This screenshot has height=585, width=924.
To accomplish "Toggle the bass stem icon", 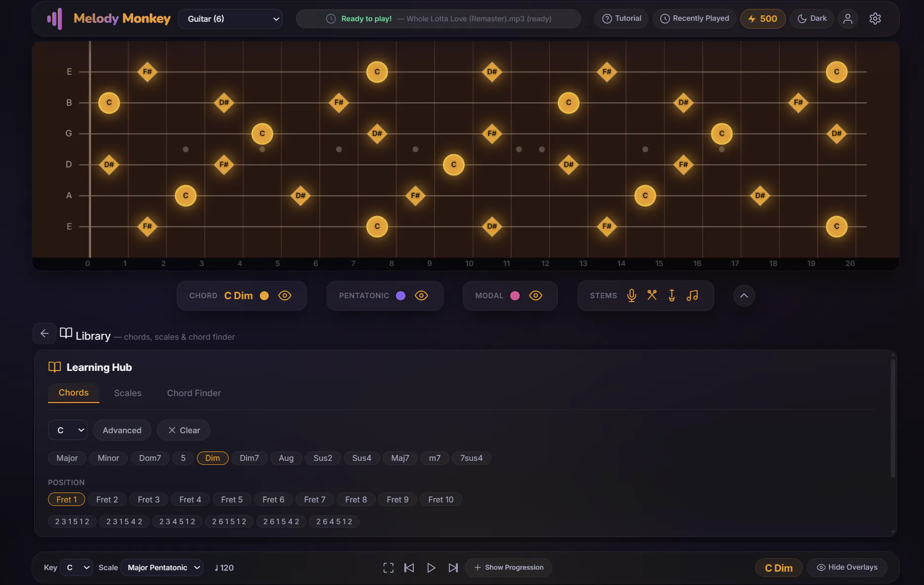I will tap(672, 296).
